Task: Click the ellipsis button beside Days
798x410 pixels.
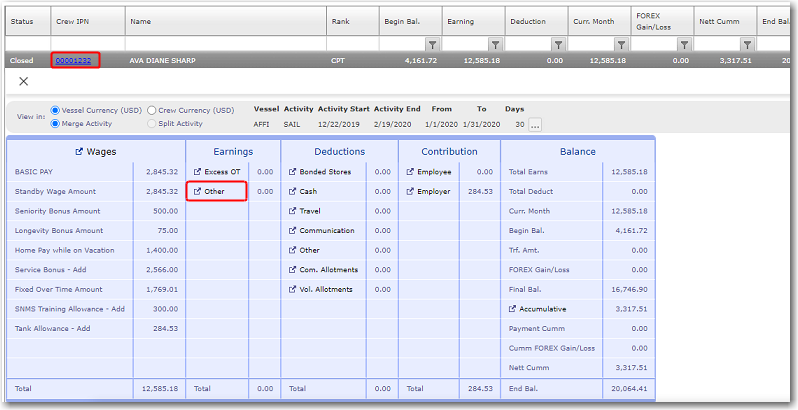Action: [535, 125]
